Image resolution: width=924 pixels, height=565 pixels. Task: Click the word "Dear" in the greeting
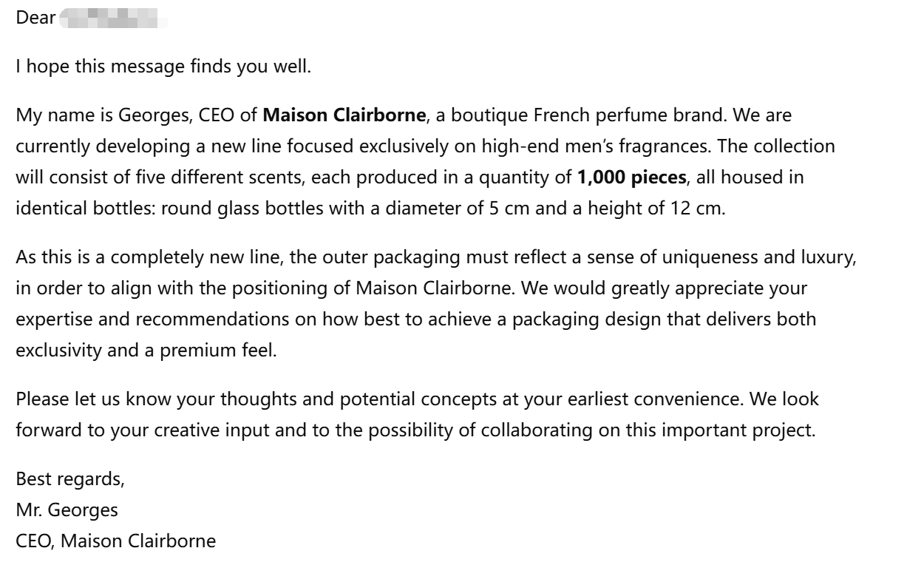pos(35,18)
